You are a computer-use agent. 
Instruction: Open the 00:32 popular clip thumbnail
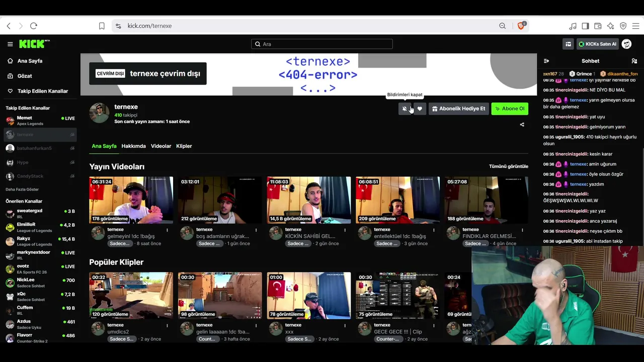pyautogui.click(x=131, y=296)
